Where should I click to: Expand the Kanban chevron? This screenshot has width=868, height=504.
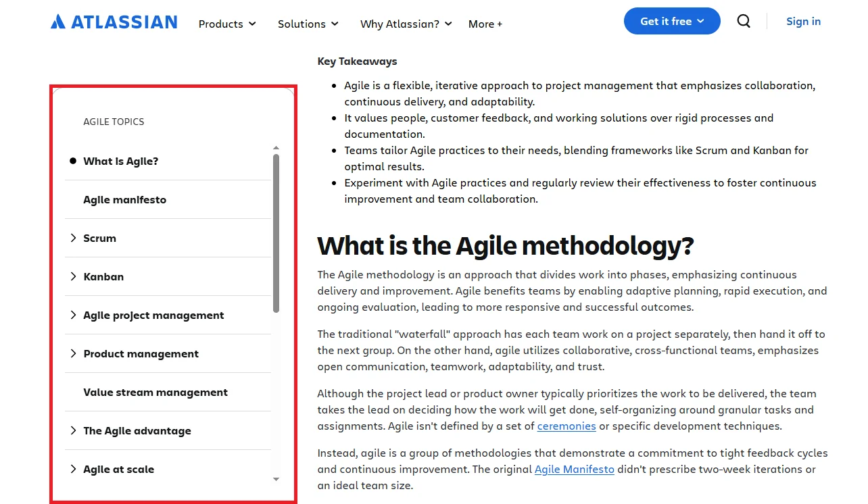[73, 276]
